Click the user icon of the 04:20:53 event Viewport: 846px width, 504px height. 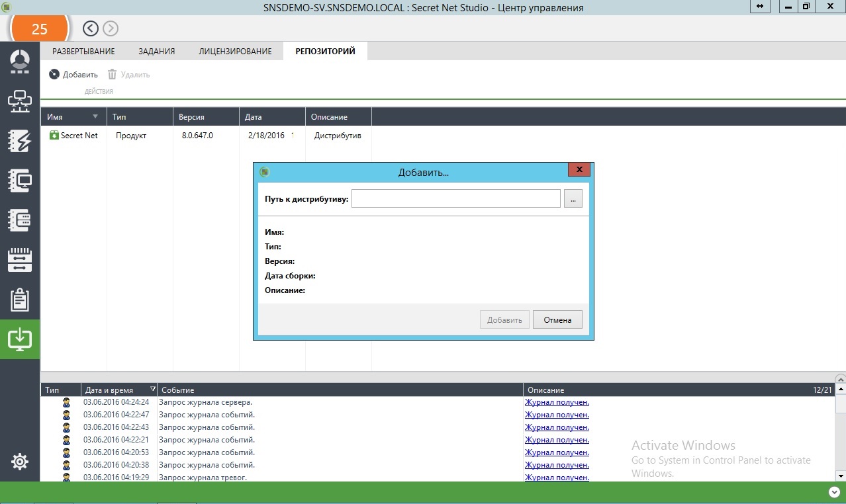click(x=66, y=452)
